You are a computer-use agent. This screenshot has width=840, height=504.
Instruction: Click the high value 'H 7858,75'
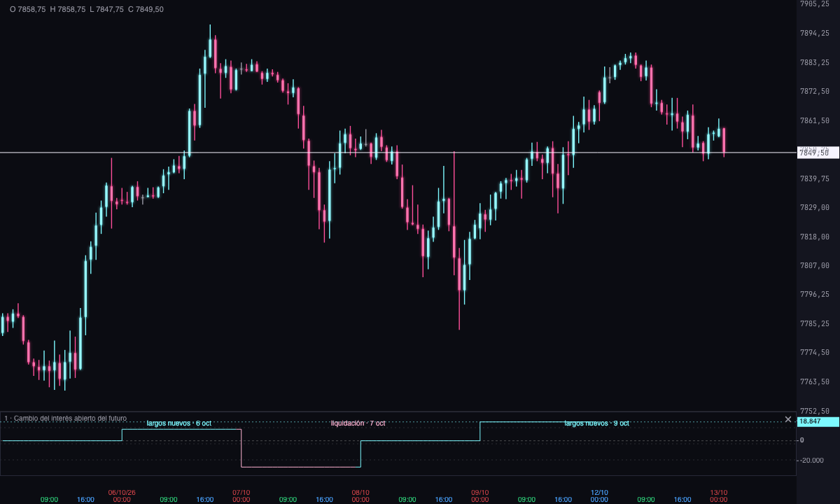[68, 10]
